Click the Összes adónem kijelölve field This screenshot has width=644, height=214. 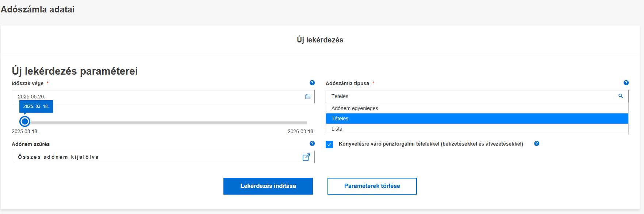coord(163,157)
